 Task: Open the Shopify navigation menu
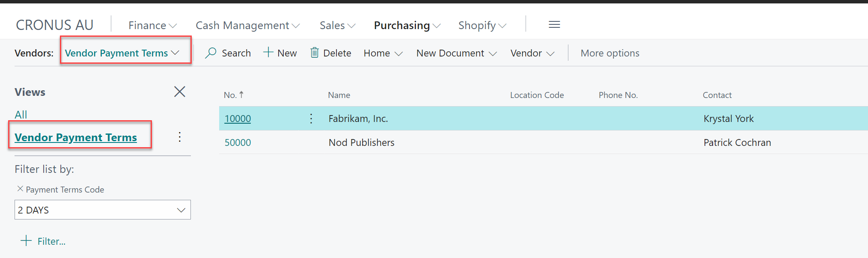pos(482,26)
